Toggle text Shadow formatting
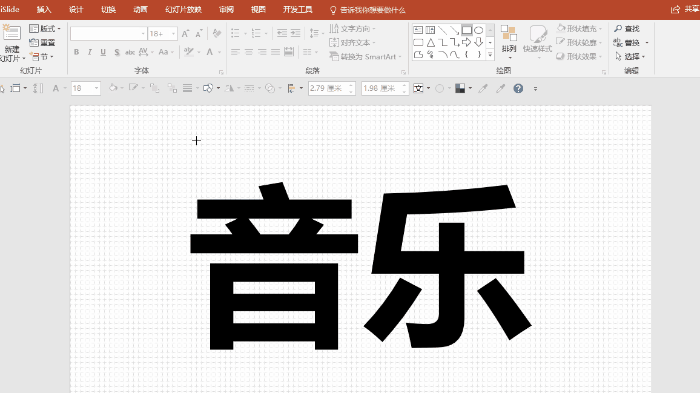700x393 pixels. 117,52
